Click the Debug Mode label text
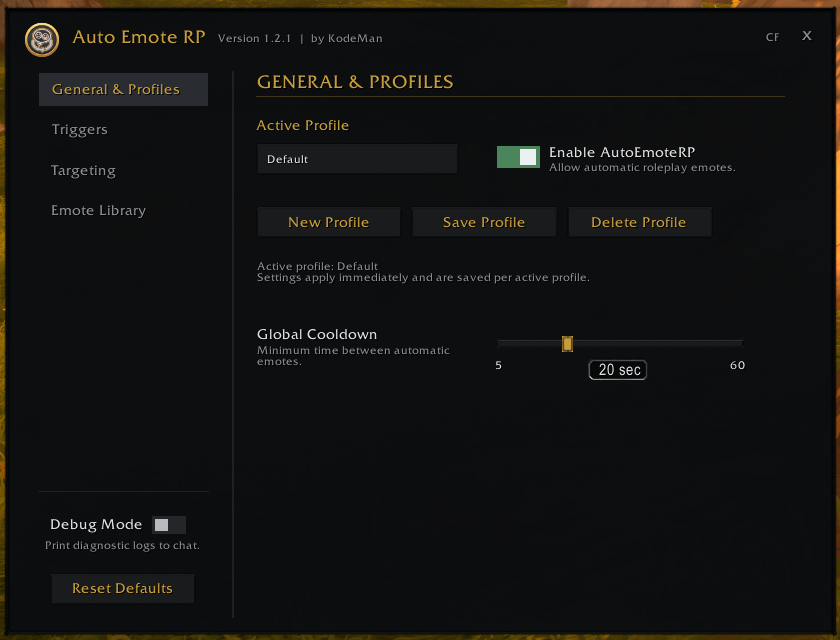Screen dimensions: 840x640 coord(96,524)
